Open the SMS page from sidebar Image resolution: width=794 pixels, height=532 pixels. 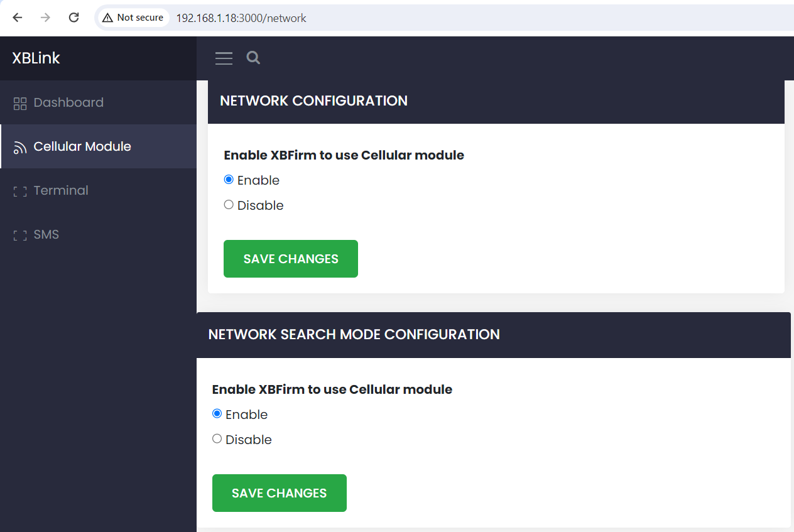[x=46, y=234]
